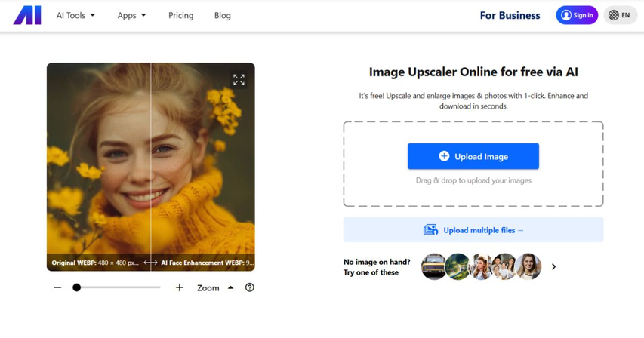The image size is (644, 338).
Task: Select the smiling woman last sample
Action: click(x=528, y=266)
